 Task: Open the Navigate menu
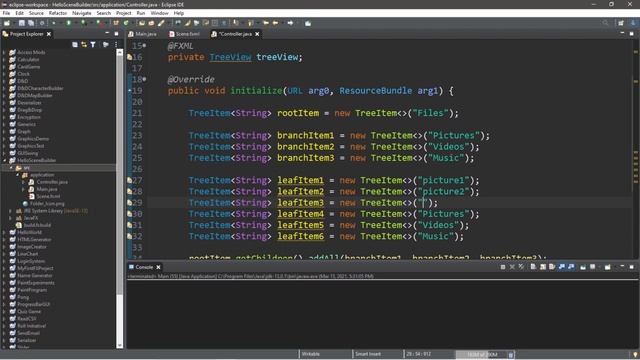82,13
